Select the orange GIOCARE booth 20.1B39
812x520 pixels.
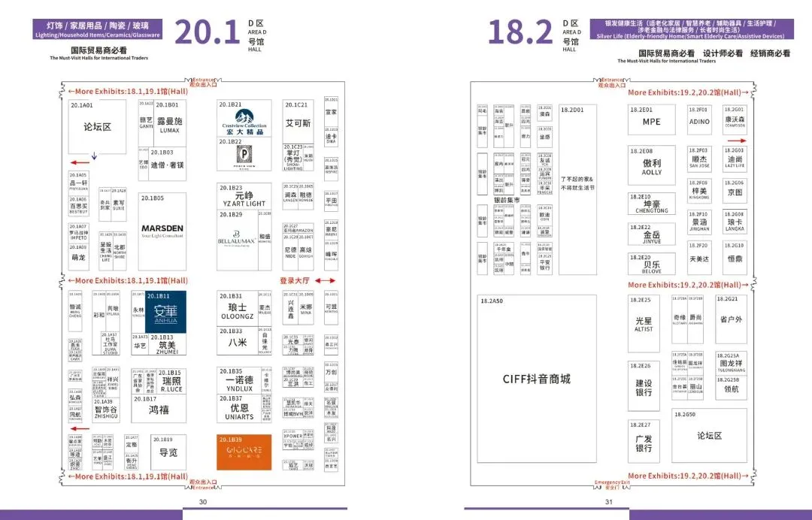click(x=244, y=452)
